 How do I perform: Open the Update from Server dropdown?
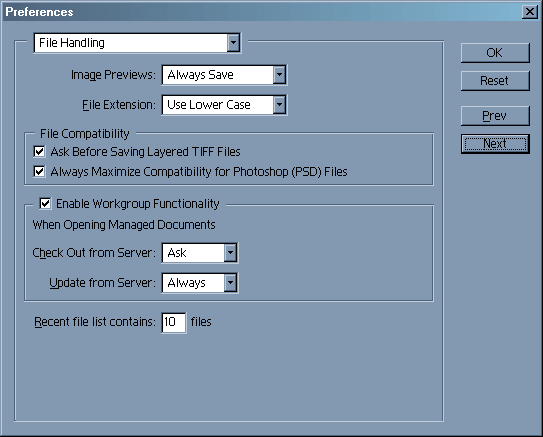(x=230, y=283)
